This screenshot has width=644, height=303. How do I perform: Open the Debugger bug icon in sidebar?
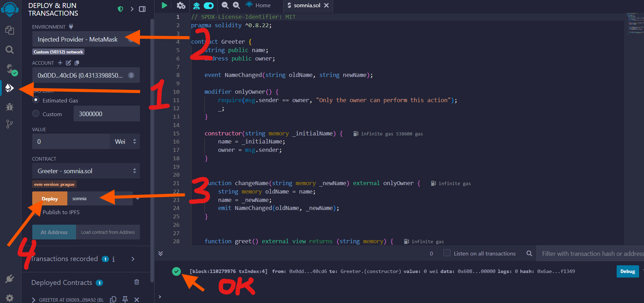(x=9, y=107)
